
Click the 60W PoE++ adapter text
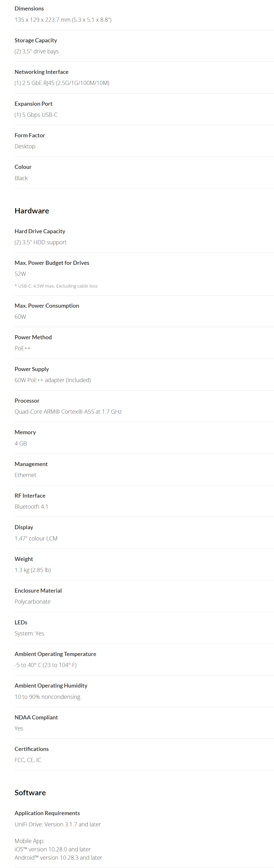53,380
